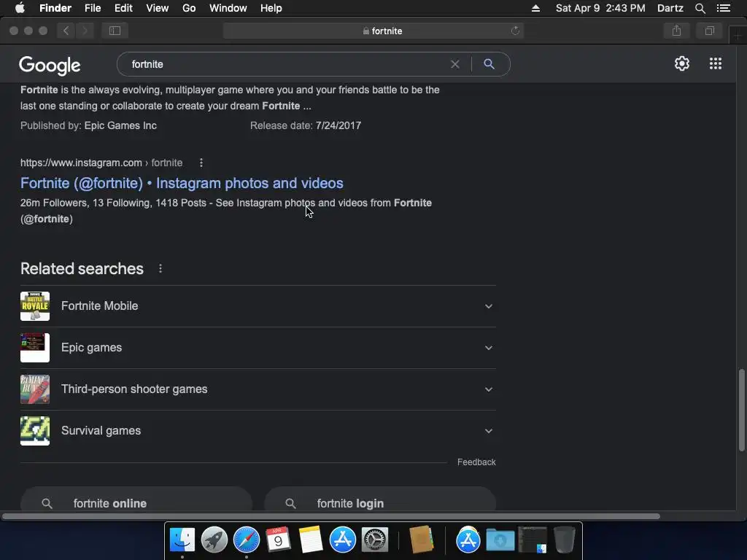Click the vertical page scrollbar

point(741,410)
